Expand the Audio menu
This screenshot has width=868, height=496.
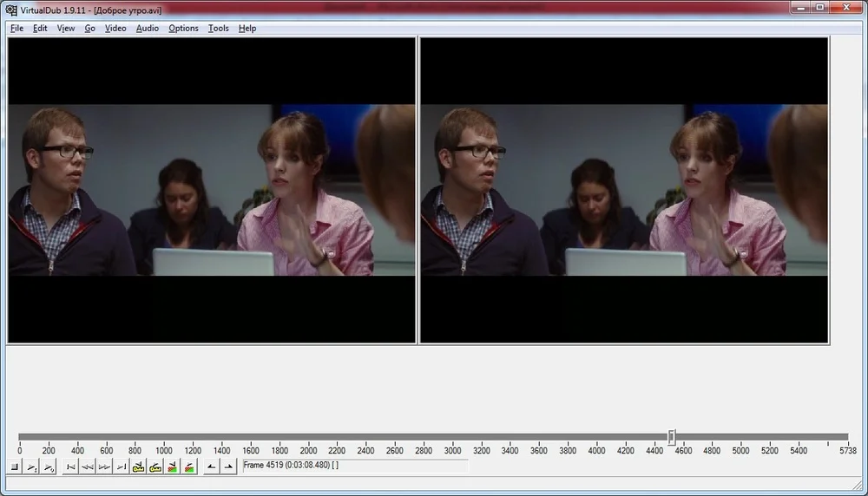pos(148,28)
